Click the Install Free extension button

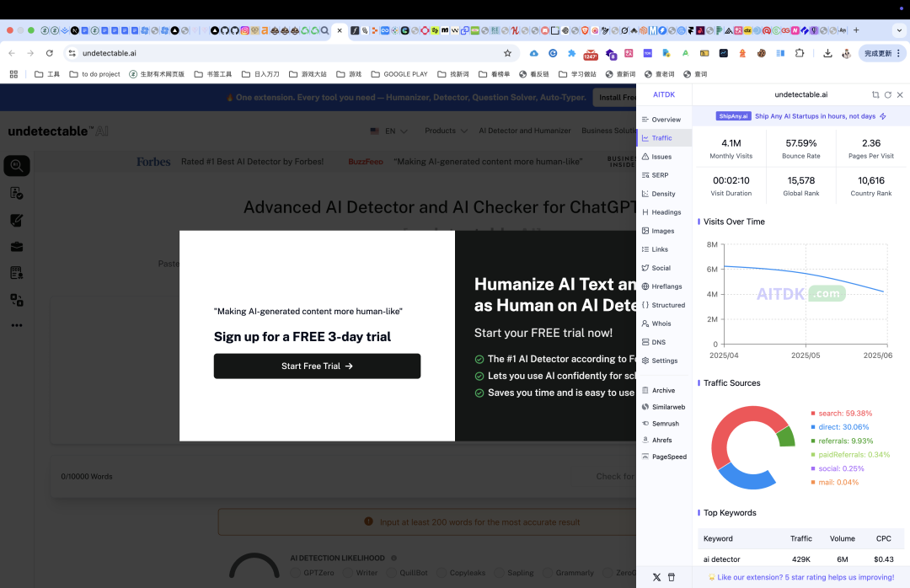(614, 98)
